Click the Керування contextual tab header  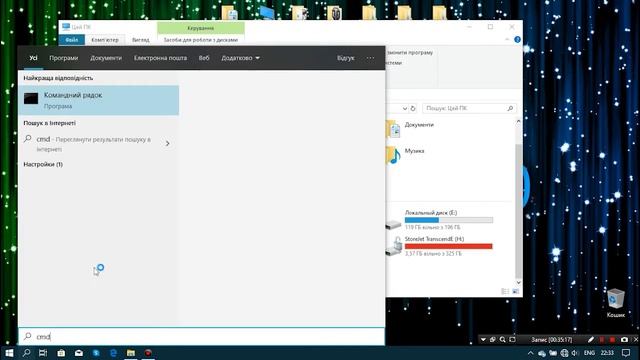(x=200, y=28)
